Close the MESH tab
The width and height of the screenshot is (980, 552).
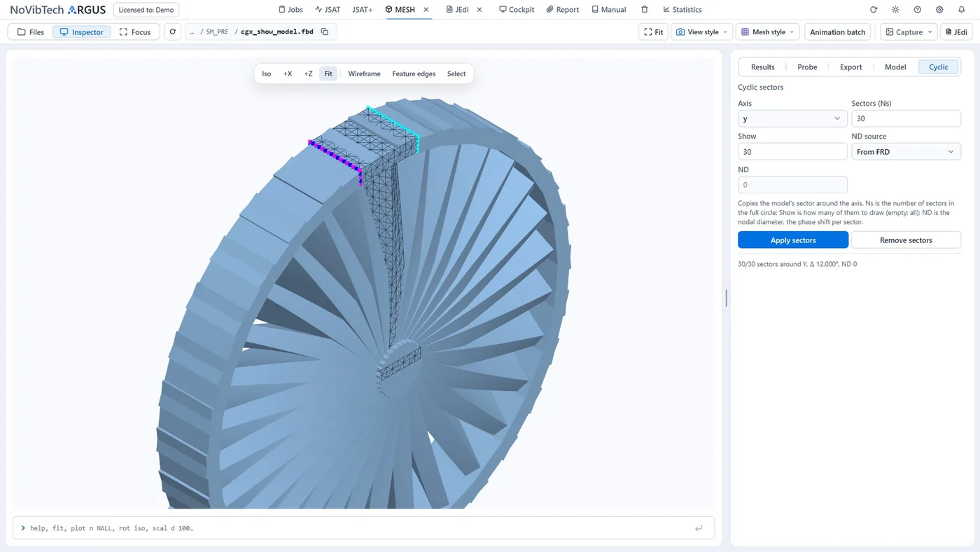point(426,10)
